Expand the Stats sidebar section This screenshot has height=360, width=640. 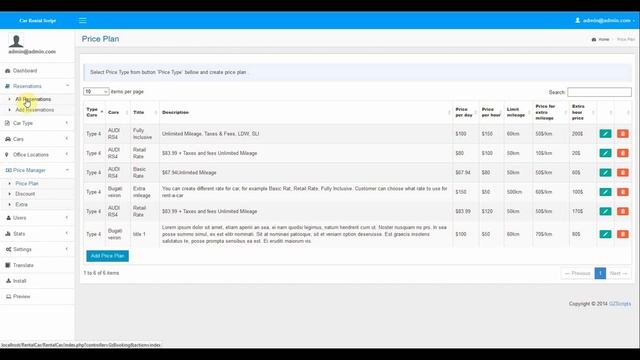[x=37, y=234]
